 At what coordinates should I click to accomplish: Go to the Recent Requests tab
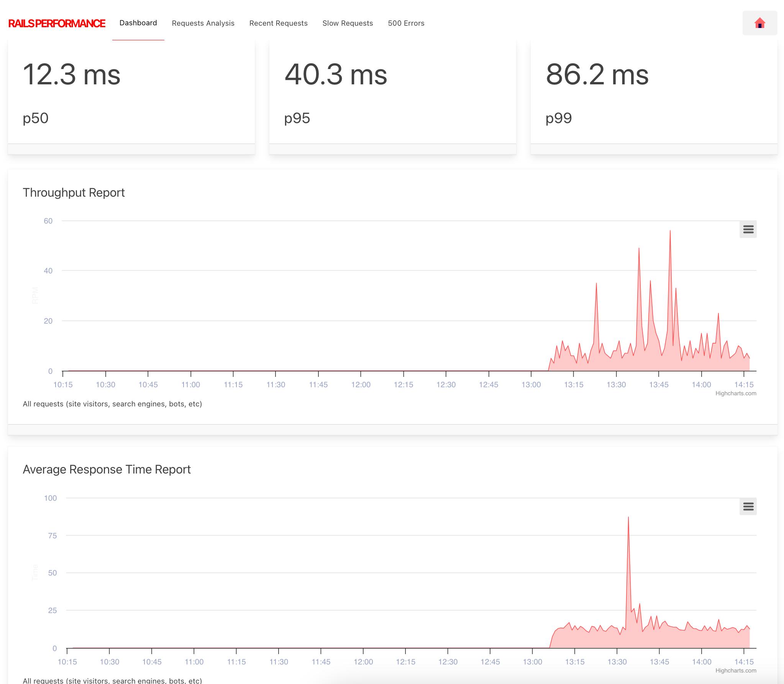(x=278, y=23)
